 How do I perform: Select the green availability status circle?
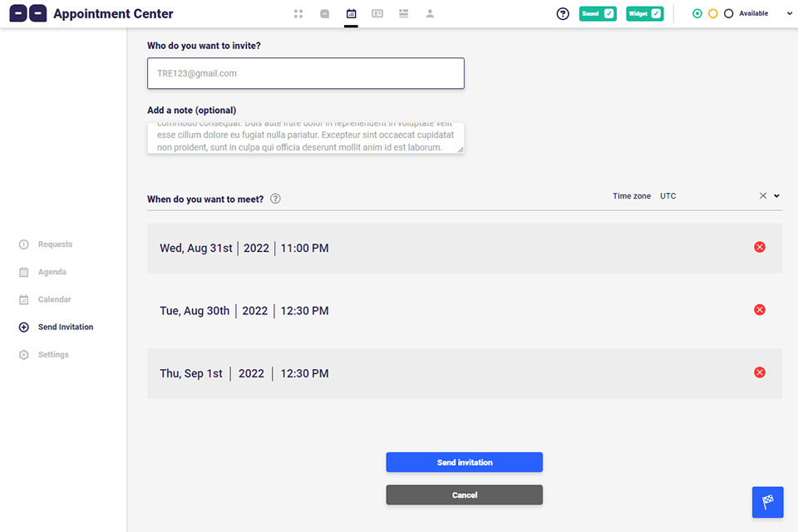point(697,14)
